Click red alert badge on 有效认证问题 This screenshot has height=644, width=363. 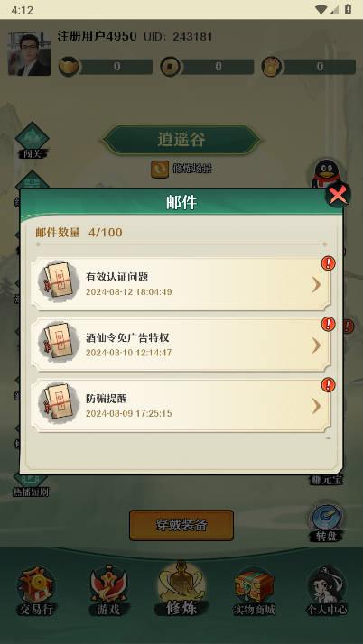pyautogui.click(x=328, y=263)
